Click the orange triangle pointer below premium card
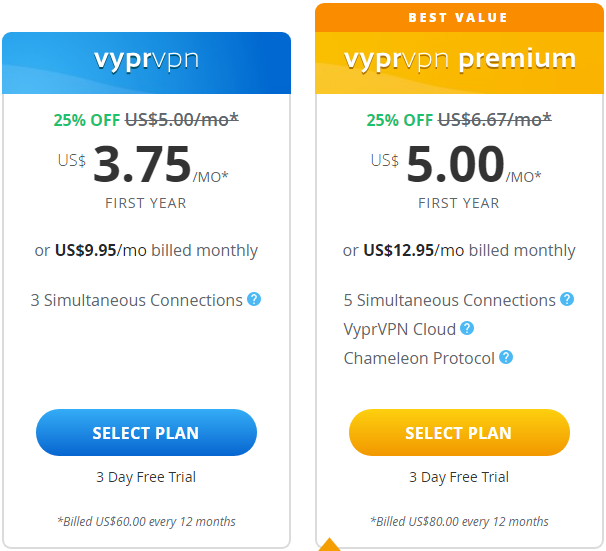Screen dimensions: 606x551 coord(329,544)
